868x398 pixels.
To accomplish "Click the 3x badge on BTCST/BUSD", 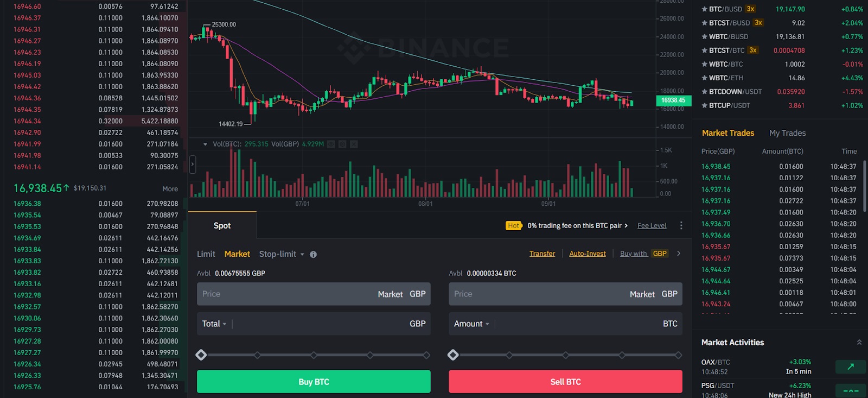I will 758,23.
